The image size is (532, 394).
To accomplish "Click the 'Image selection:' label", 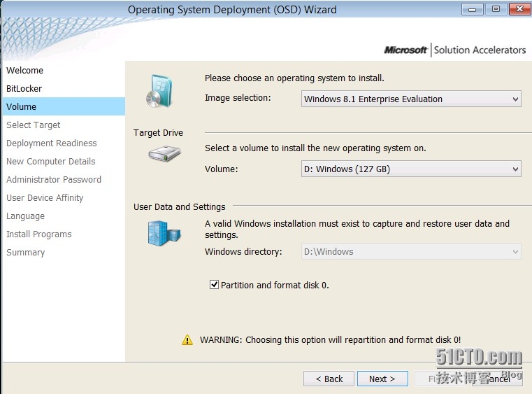I will [x=238, y=98].
